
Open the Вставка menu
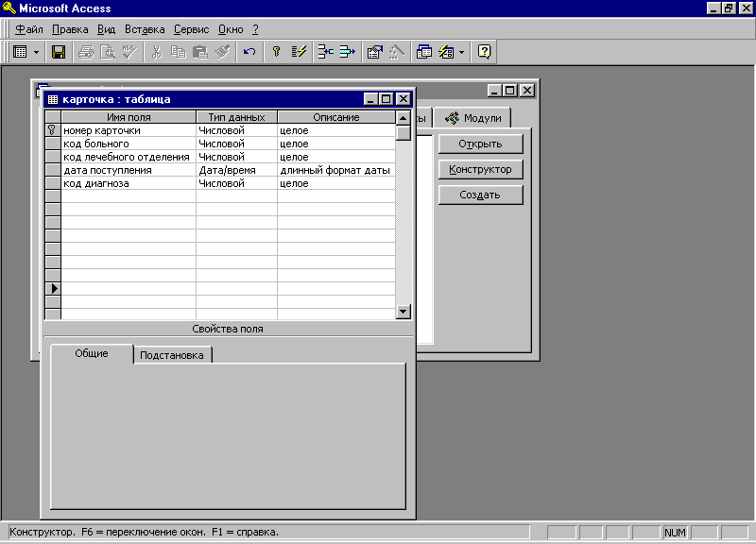click(x=145, y=29)
